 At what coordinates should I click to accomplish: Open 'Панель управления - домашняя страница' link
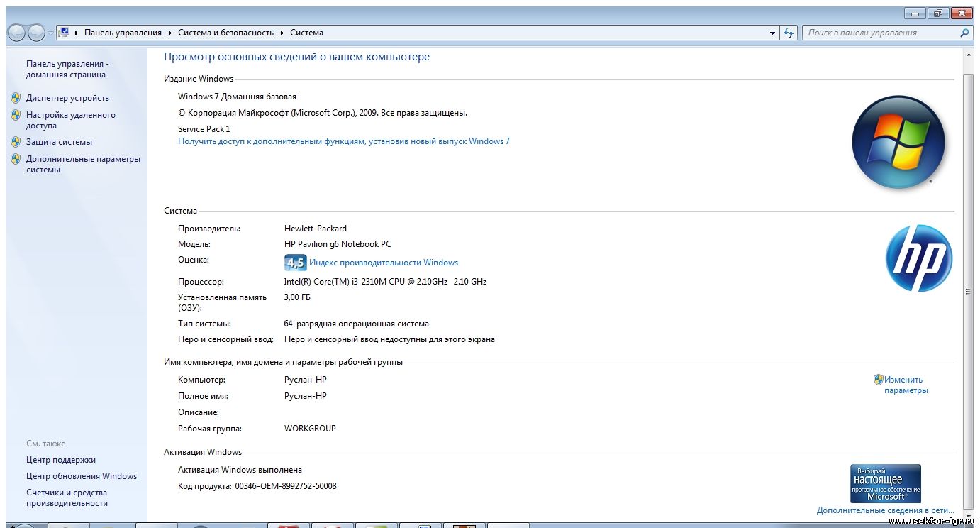coord(67,69)
